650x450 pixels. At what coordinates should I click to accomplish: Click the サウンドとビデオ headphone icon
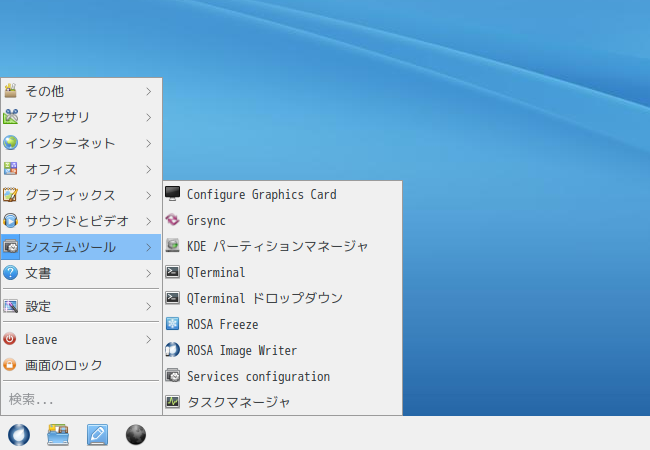tap(10, 221)
